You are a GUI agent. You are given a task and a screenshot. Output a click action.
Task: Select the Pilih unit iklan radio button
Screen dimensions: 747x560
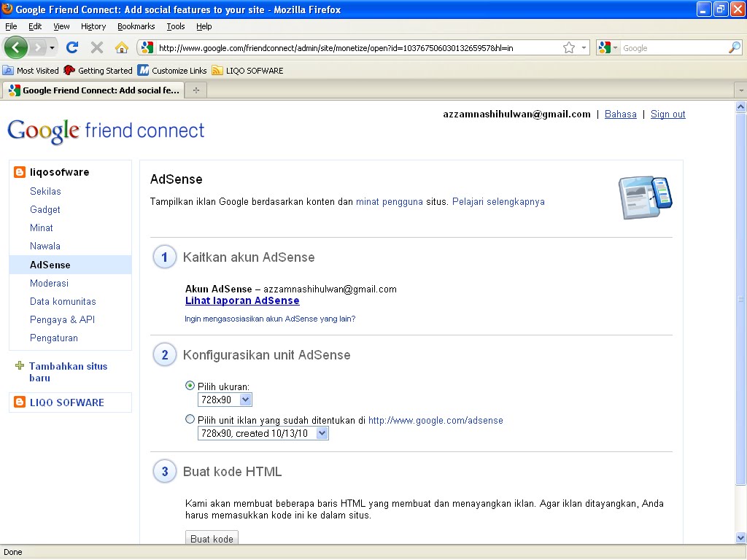click(x=190, y=419)
